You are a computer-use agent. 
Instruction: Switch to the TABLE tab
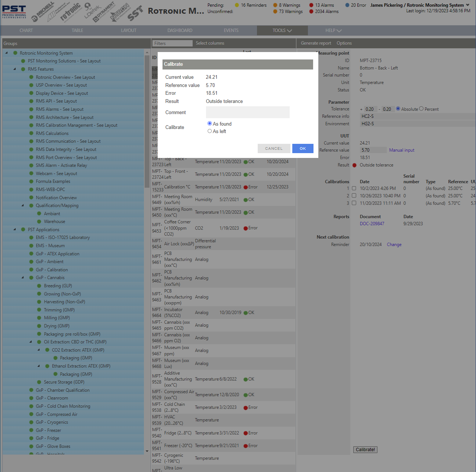pyautogui.click(x=77, y=30)
